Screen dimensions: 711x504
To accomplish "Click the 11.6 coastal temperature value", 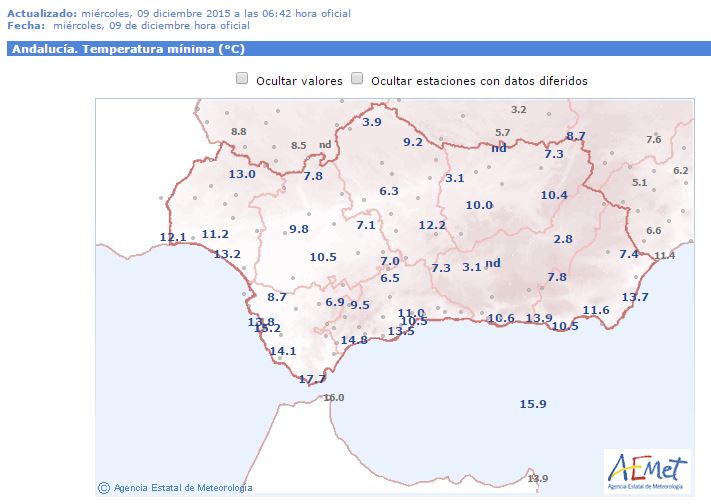I will coord(596,310).
